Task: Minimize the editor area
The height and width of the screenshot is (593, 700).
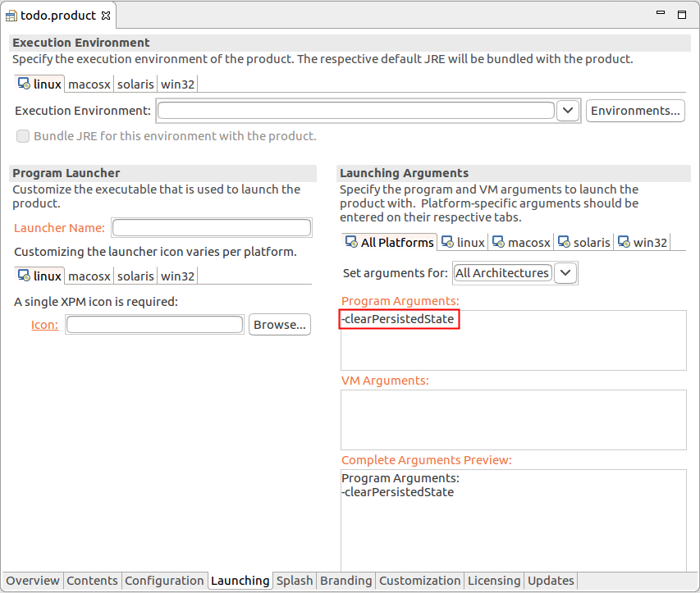Action: (661, 13)
